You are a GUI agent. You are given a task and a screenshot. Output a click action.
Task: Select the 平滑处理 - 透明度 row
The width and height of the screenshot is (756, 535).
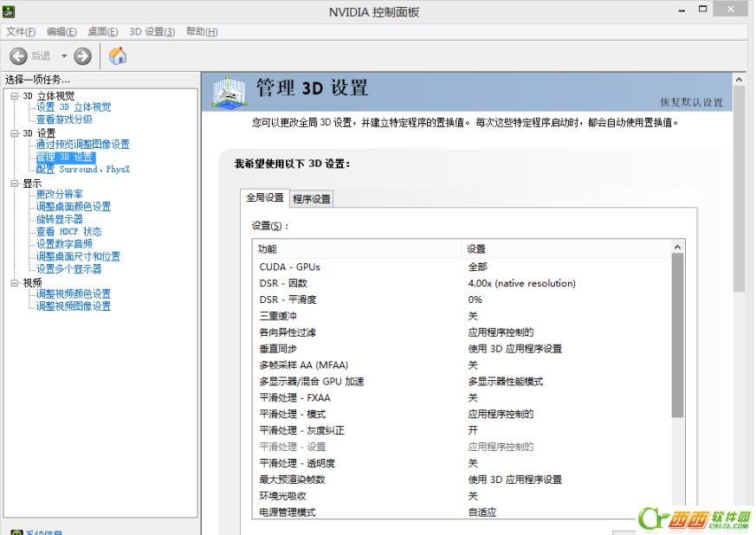(462, 464)
